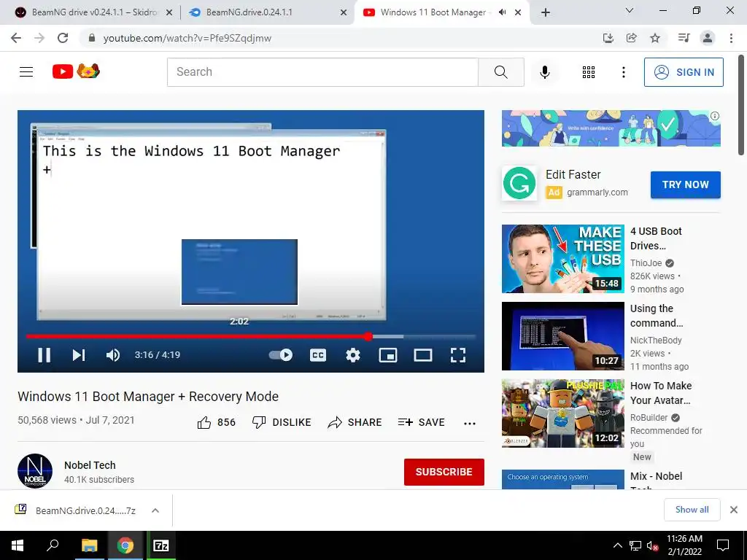Share this page icon in address bar
The width and height of the screenshot is (747, 560).
point(631,38)
